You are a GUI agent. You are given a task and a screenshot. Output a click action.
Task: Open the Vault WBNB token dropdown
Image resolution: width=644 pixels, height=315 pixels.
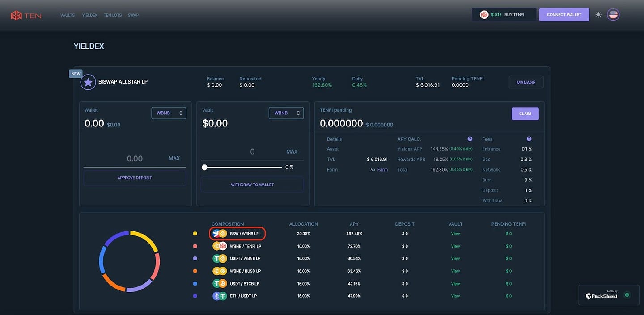point(286,113)
